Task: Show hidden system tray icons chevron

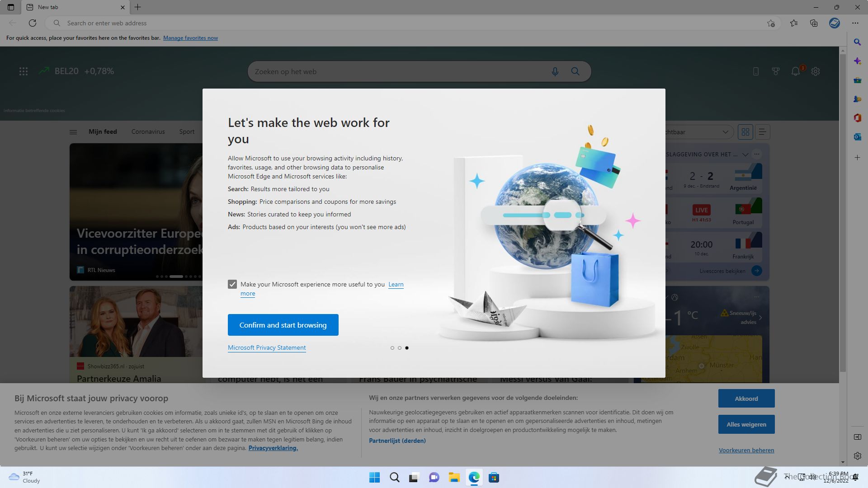Action: click(787, 477)
